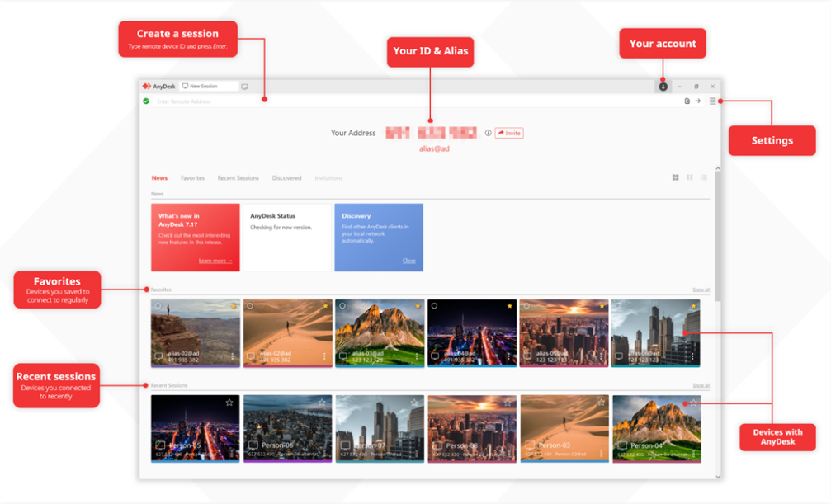The image size is (831, 504).
Task: Switch to the Favorites tab
Action: click(x=192, y=178)
